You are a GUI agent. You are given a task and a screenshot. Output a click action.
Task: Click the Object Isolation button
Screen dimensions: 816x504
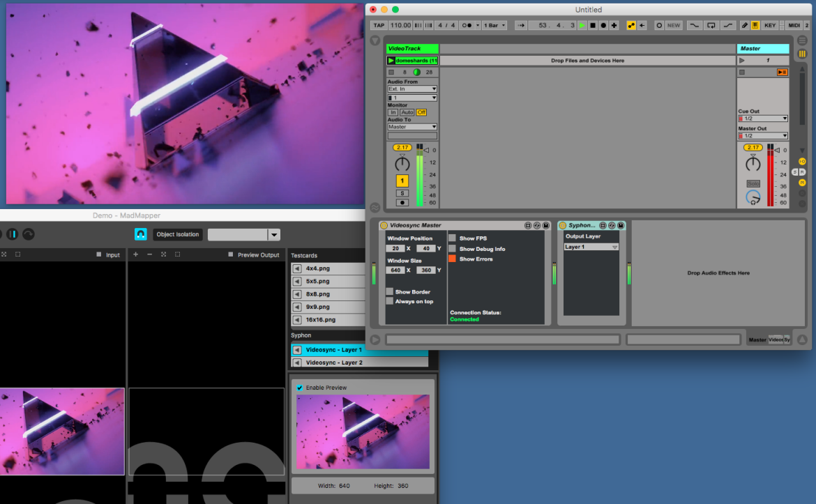pyautogui.click(x=177, y=235)
